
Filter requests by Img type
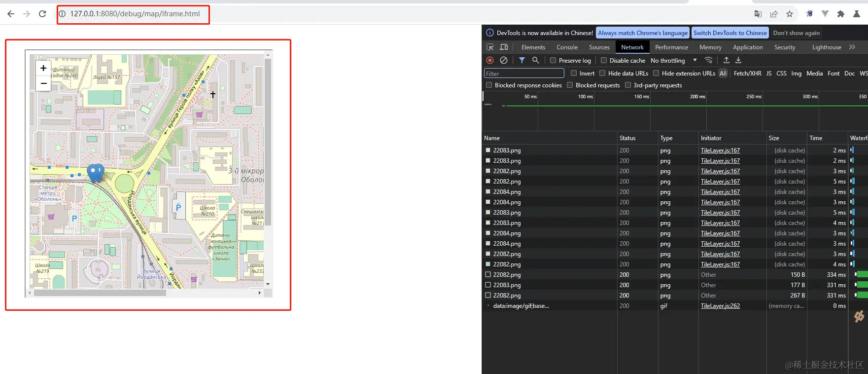coord(796,73)
